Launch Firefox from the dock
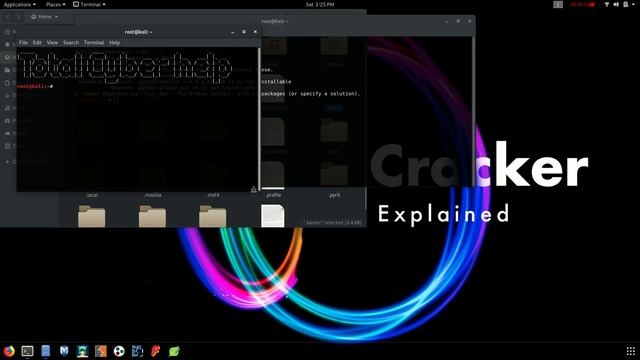 pos(9,351)
